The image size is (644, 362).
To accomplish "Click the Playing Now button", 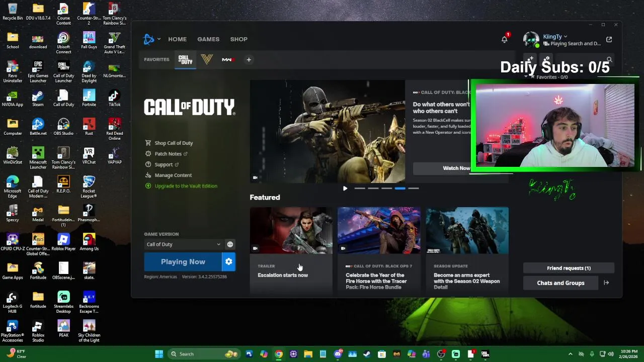I will tap(183, 262).
